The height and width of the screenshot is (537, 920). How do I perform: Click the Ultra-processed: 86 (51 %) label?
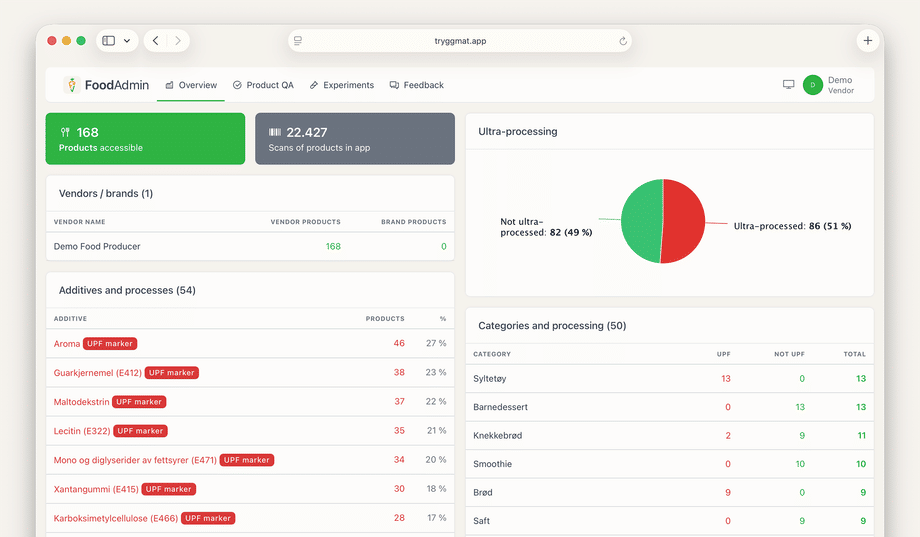[x=792, y=226]
